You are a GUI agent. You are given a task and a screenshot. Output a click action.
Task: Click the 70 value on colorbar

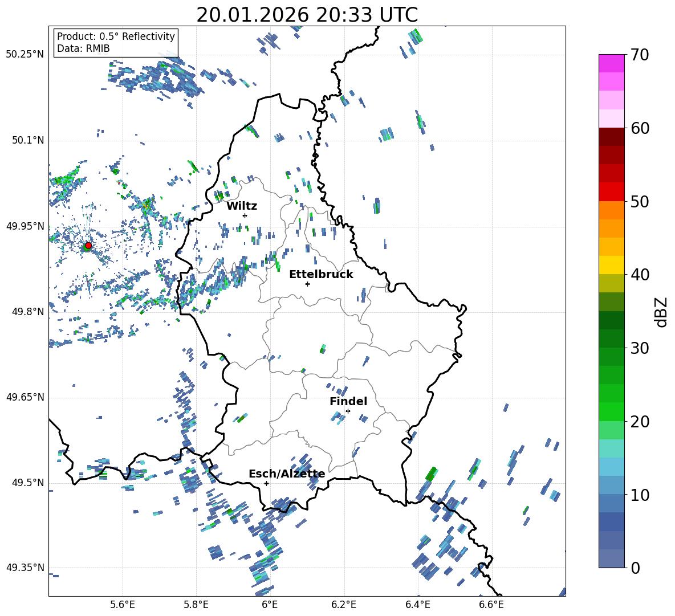[x=640, y=55]
